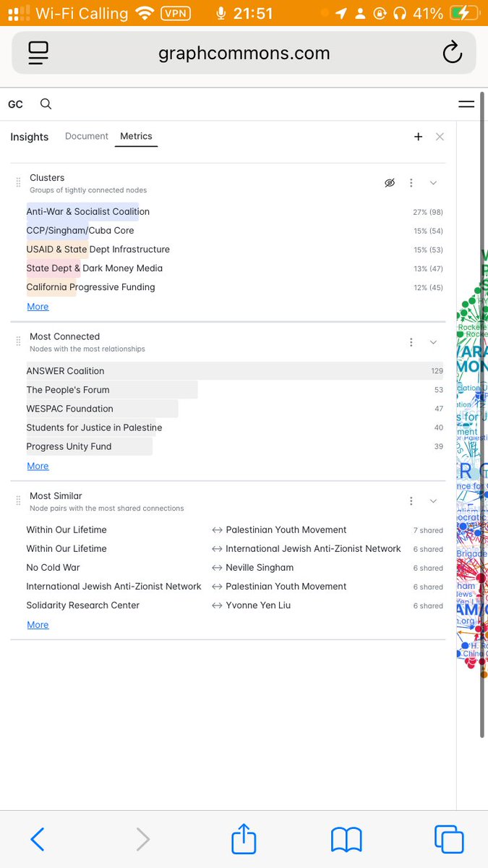Tap the location arrow status icon
Image resolution: width=488 pixels, height=868 pixels.
click(341, 14)
